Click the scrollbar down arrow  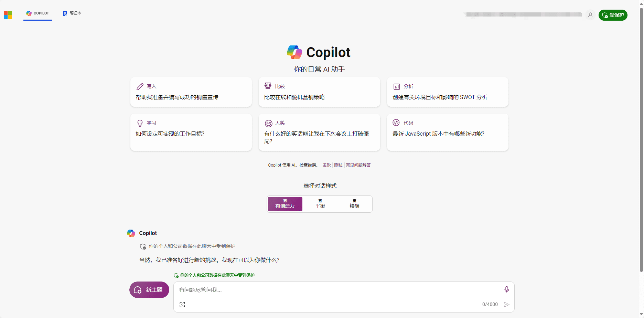pos(641,314)
